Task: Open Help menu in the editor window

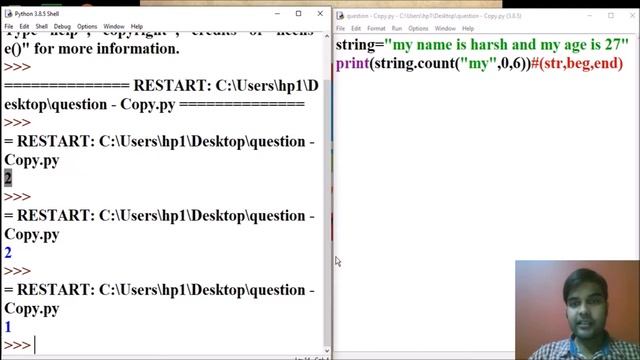Action: click(468, 29)
